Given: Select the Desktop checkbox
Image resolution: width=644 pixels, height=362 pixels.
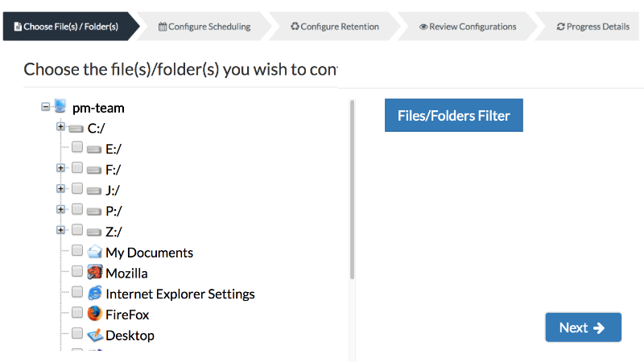Looking at the screenshot, I should click(x=76, y=333).
